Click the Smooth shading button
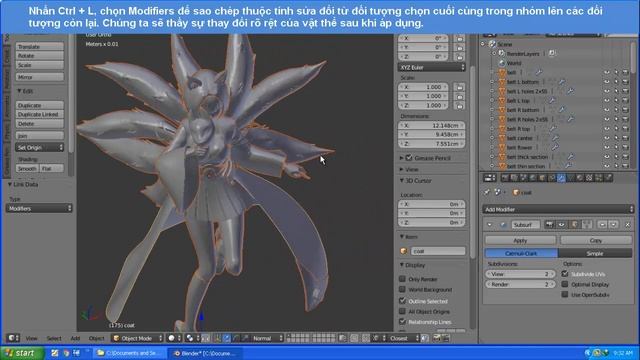640x360 pixels. coord(27,168)
